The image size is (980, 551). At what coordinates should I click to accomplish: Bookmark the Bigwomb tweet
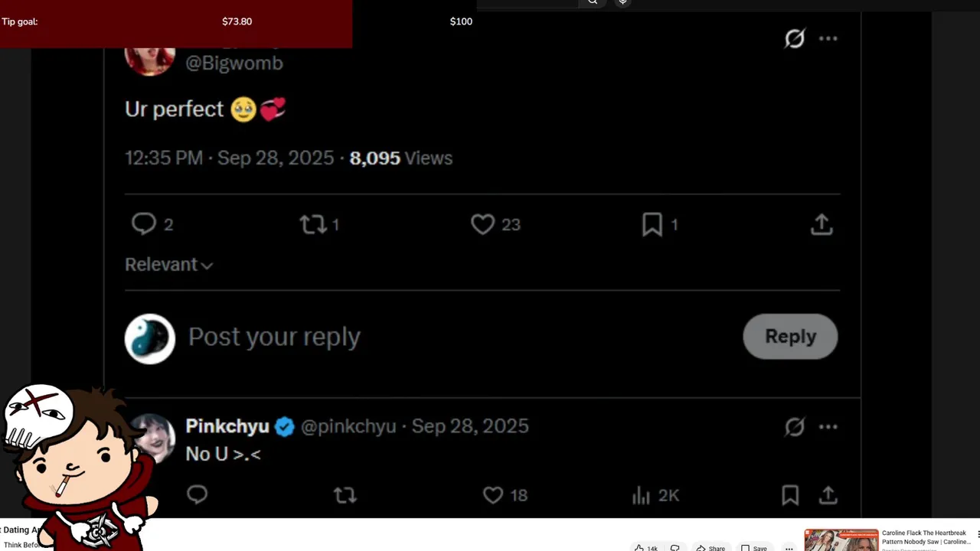(652, 224)
